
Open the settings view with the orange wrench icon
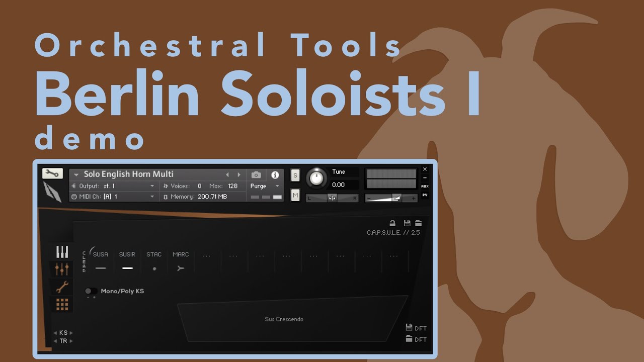pyautogui.click(x=62, y=287)
